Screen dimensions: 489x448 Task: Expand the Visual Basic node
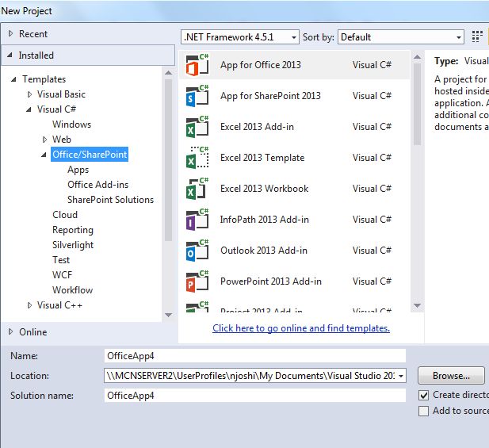tap(29, 94)
